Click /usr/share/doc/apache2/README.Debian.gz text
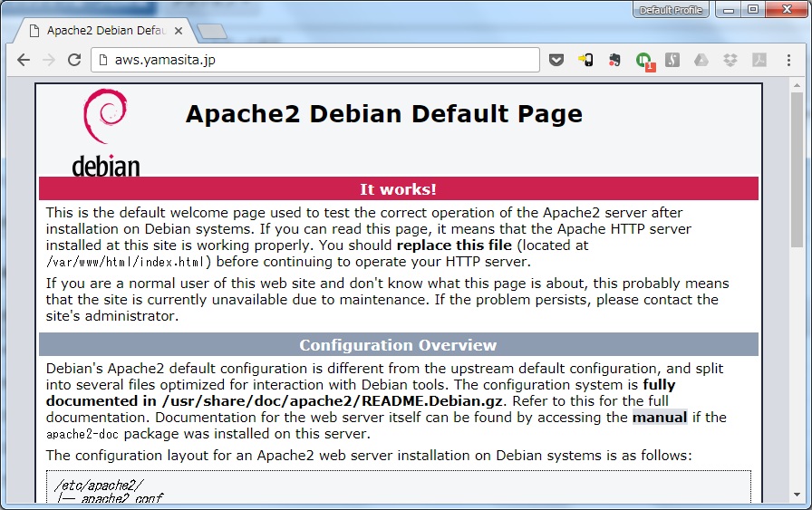This screenshot has width=812, height=510. tap(333, 401)
